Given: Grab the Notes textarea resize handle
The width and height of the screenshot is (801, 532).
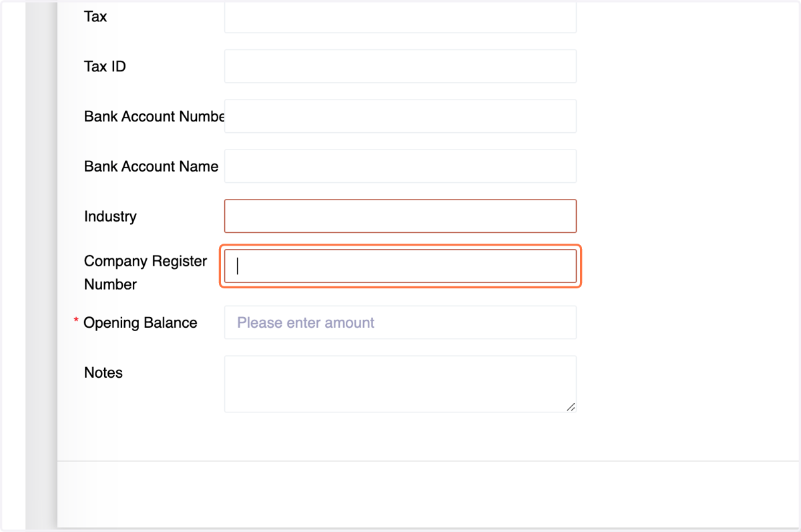Looking at the screenshot, I should (x=571, y=407).
